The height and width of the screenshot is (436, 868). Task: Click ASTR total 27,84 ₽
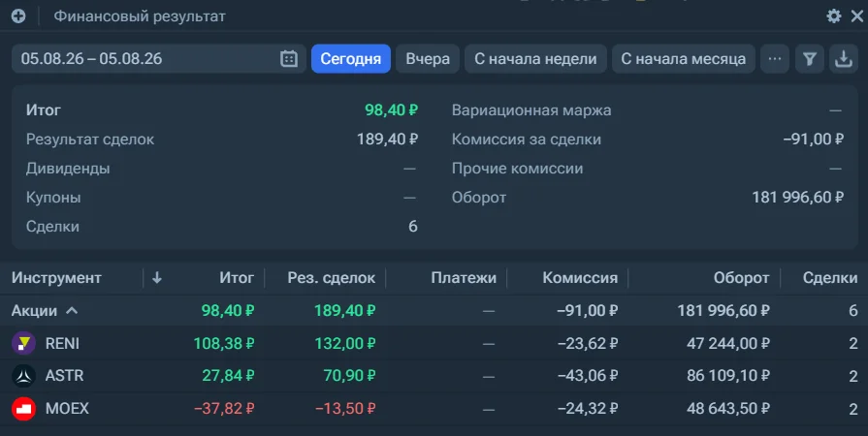(x=228, y=376)
